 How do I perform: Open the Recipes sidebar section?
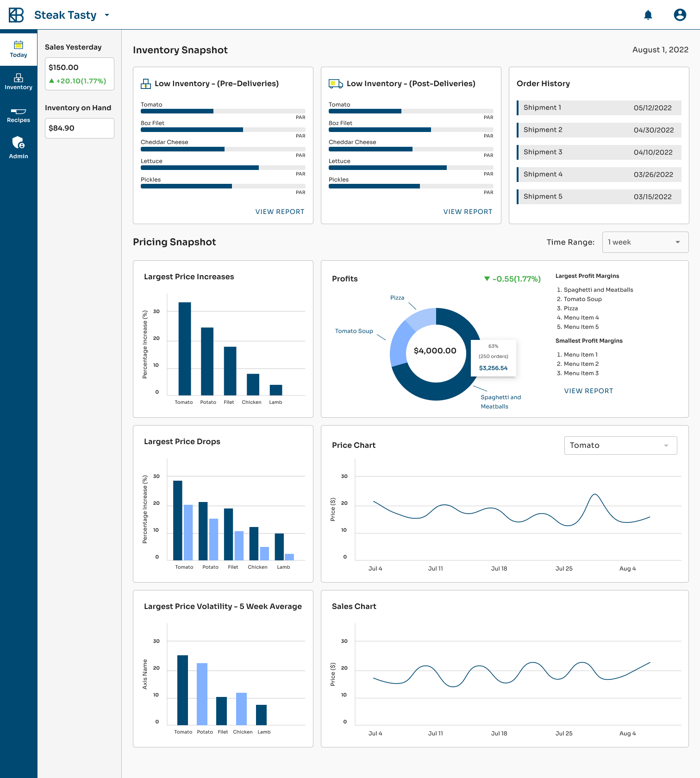click(x=19, y=115)
